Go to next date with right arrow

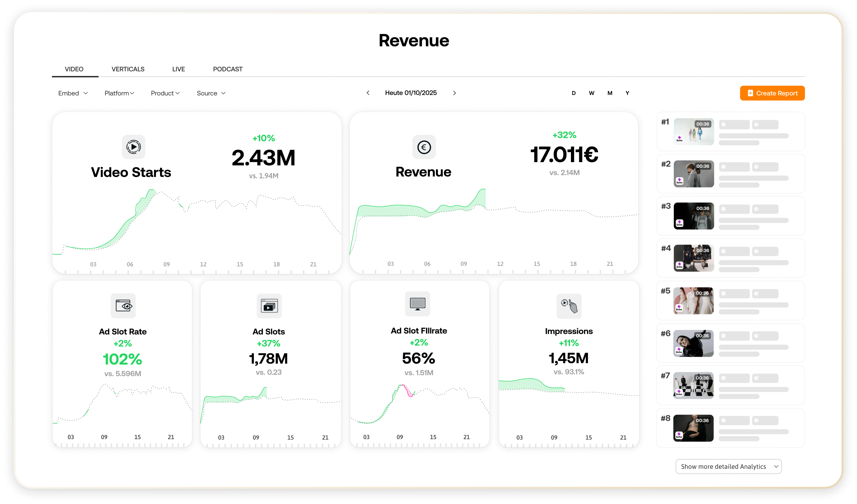(454, 93)
